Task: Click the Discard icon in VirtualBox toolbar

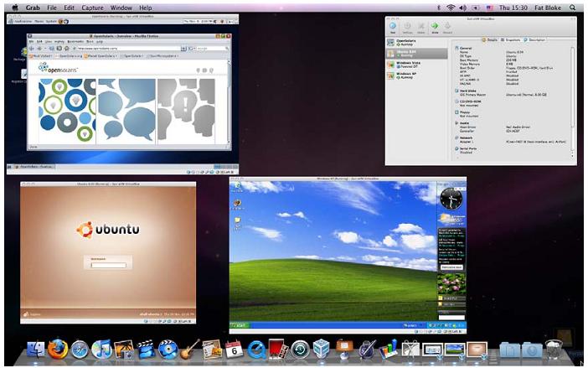Action: point(447,28)
